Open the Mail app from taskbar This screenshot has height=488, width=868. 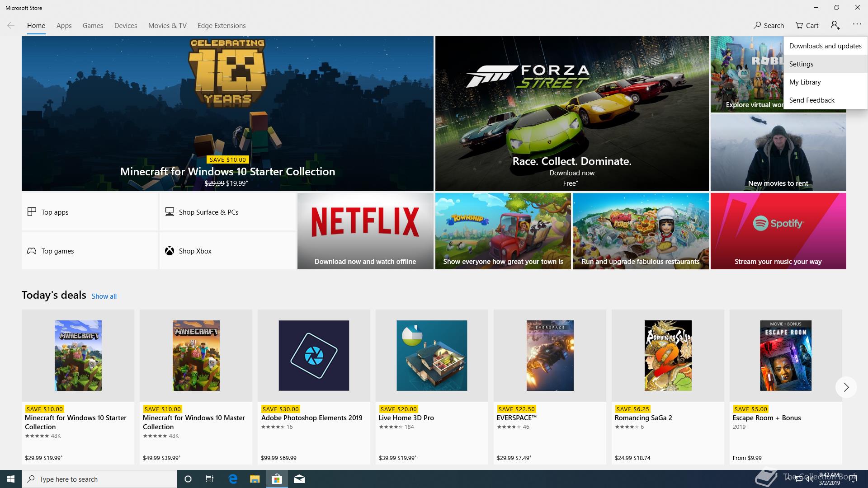[x=299, y=479]
